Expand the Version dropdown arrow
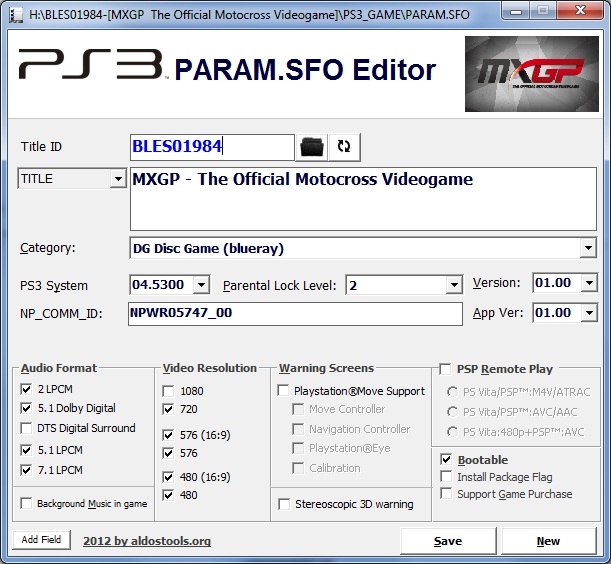 point(589,283)
